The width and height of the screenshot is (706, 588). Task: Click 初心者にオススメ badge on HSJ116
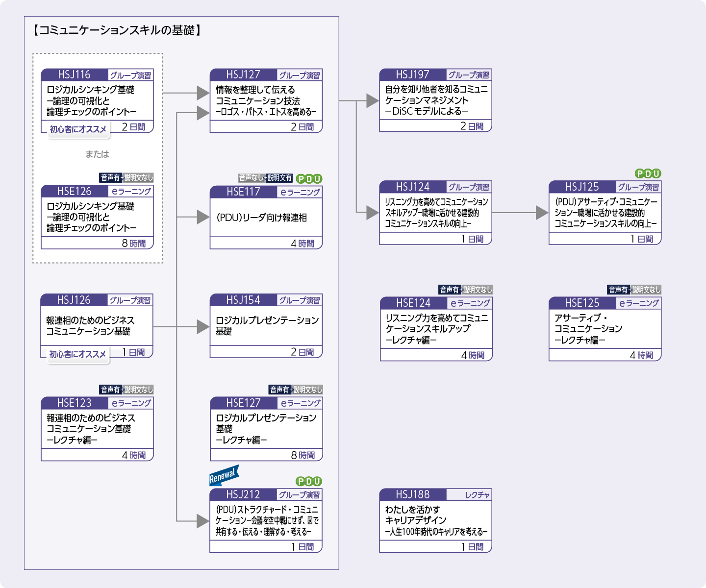pyautogui.click(x=78, y=129)
